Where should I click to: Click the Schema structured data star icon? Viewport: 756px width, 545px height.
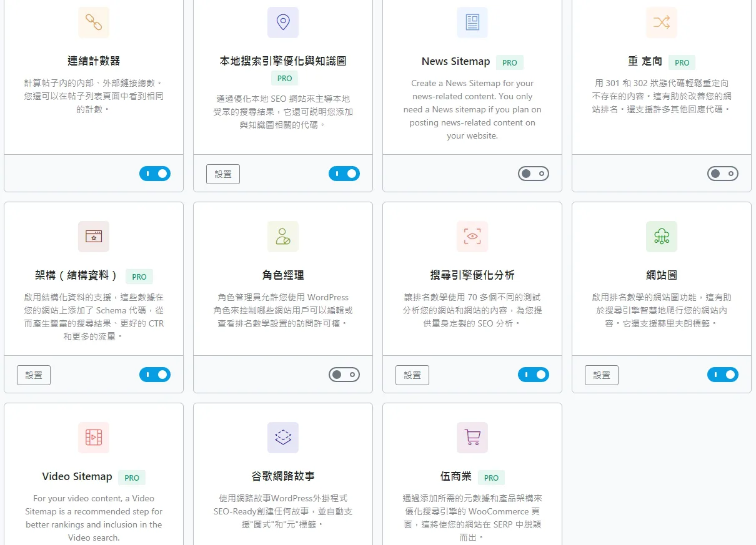point(94,237)
